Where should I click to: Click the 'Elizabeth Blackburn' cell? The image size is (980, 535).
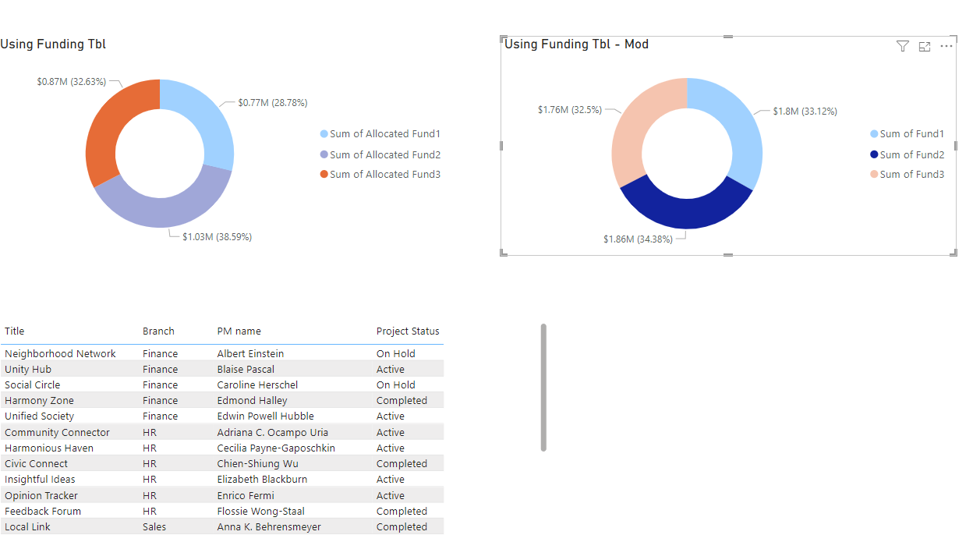(x=263, y=480)
